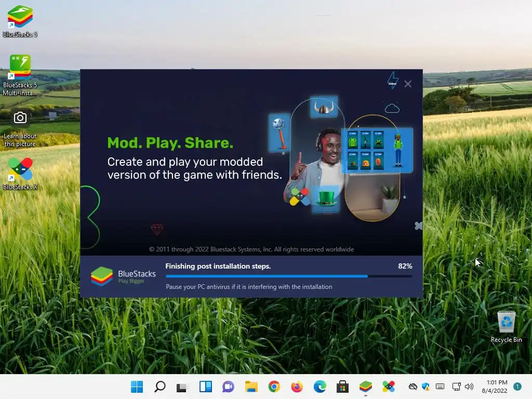Click the touch keyboard tray icon
The height and width of the screenshot is (399, 532).
click(440, 387)
